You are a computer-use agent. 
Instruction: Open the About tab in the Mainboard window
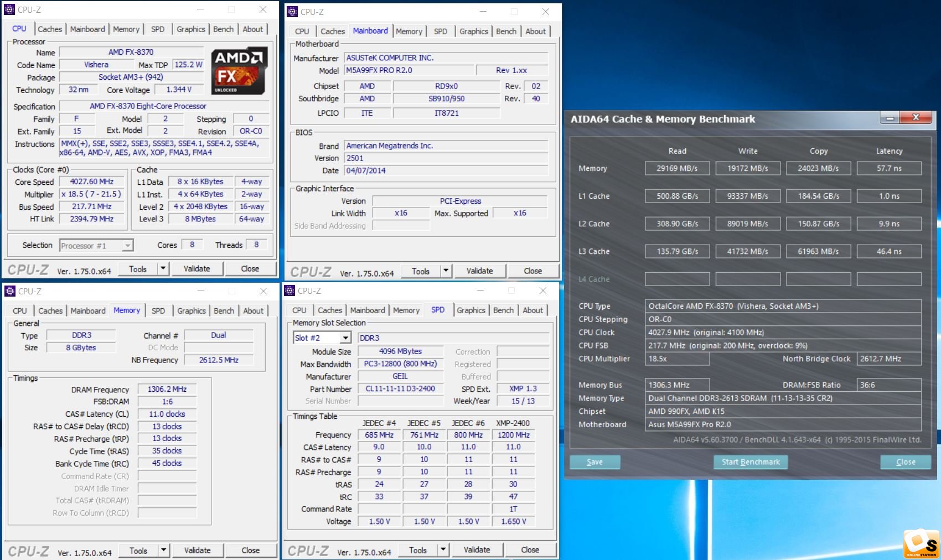point(536,32)
